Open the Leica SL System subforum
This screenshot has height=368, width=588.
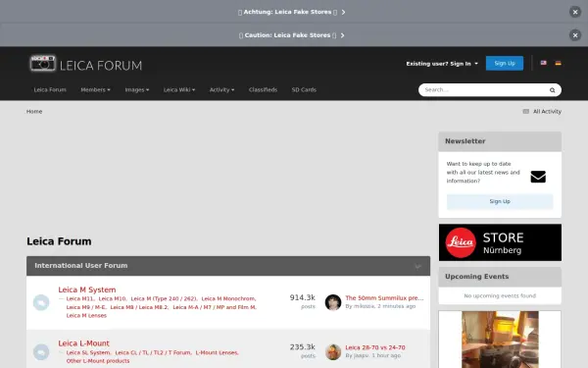88,352
